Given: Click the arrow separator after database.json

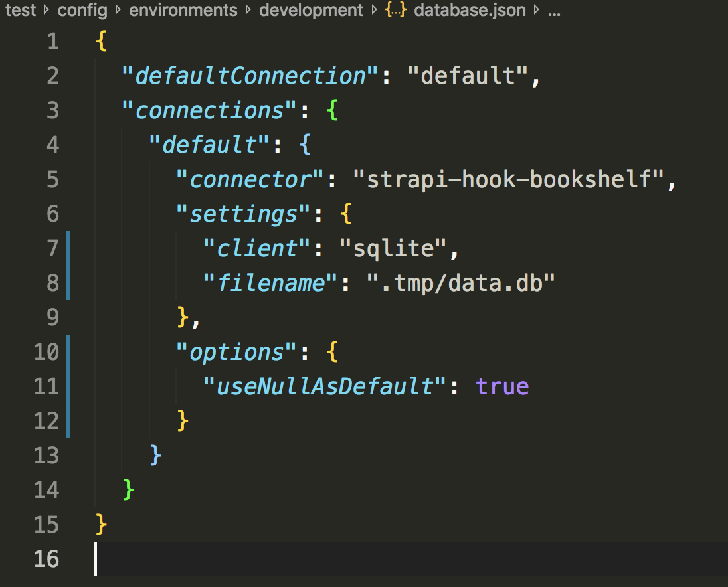Looking at the screenshot, I should tap(536, 10).
